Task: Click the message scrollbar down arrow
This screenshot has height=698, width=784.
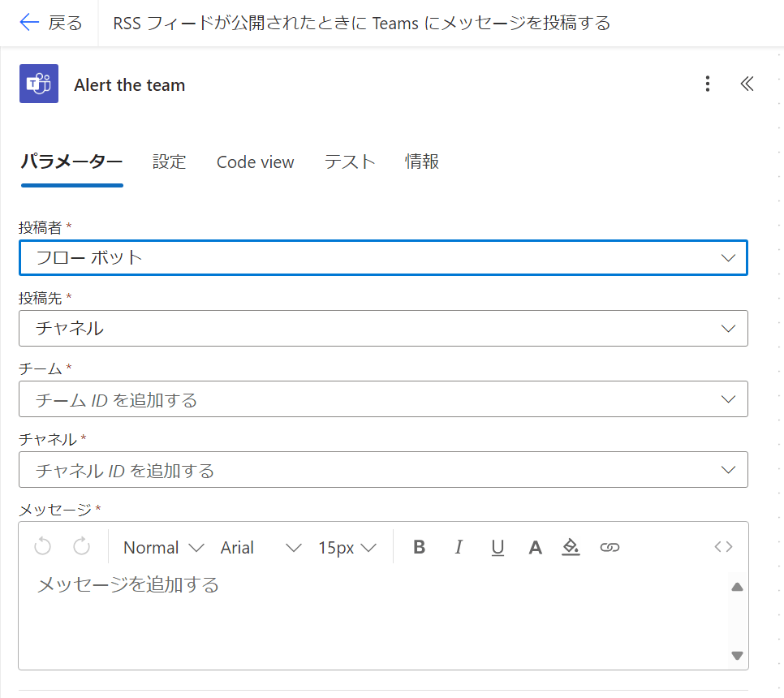Action: click(x=737, y=656)
